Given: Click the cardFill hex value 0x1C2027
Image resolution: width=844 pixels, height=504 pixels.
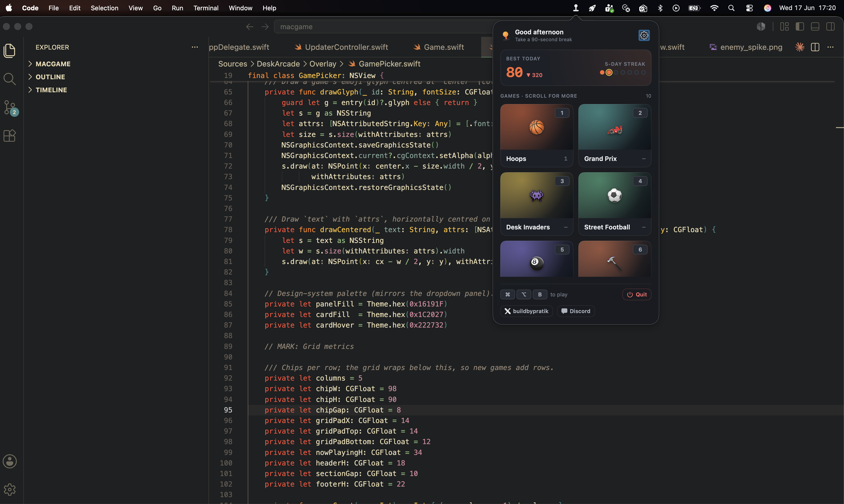Looking at the screenshot, I should (426, 315).
